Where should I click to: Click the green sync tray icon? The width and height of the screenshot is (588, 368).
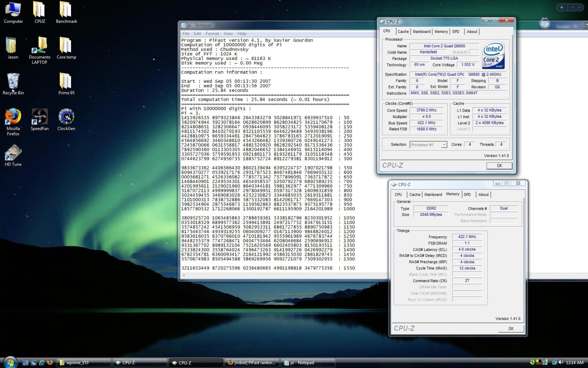532,362
